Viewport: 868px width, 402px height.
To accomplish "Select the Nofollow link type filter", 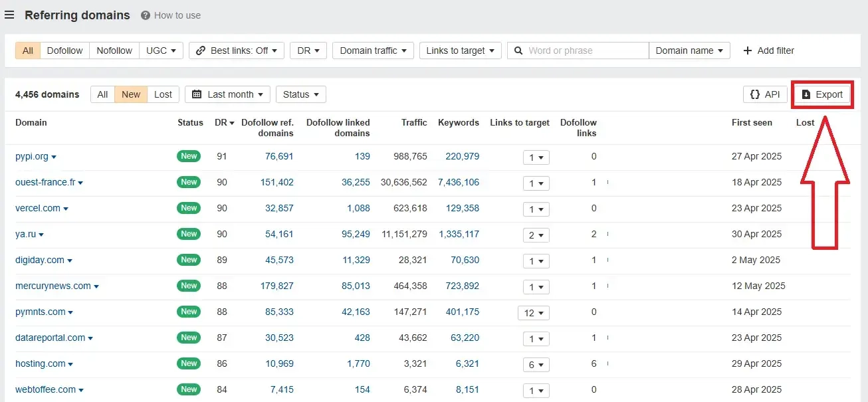I will 114,50.
